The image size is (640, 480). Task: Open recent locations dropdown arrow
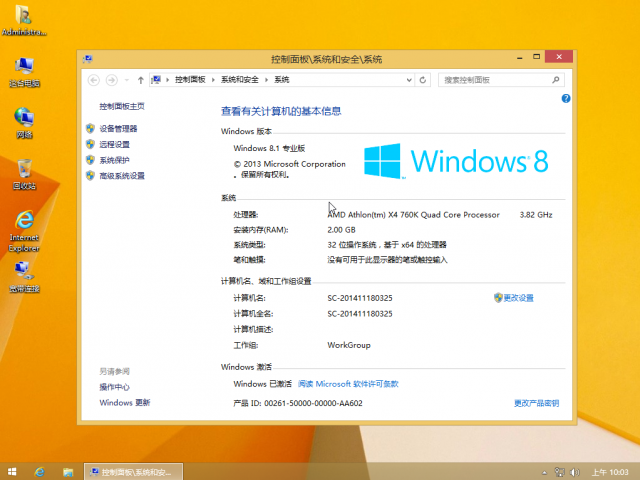tap(127, 80)
